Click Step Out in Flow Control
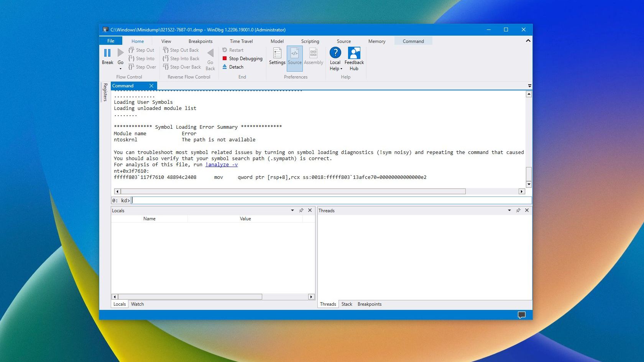The height and width of the screenshot is (362, 644). tap(141, 50)
